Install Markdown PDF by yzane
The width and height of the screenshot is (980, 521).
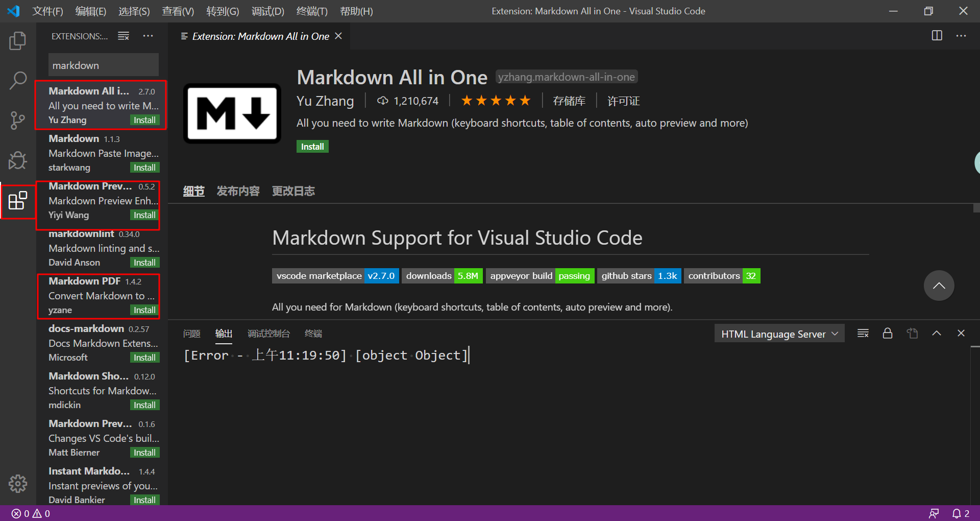[144, 310]
